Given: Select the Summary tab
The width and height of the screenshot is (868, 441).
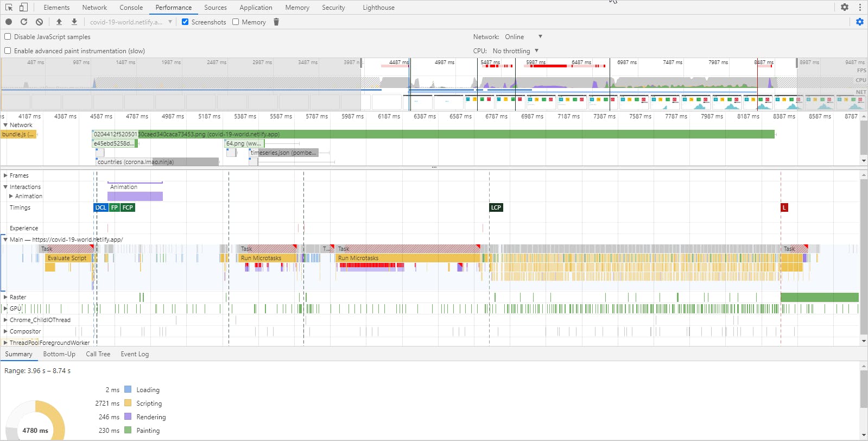Looking at the screenshot, I should point(18,354).
